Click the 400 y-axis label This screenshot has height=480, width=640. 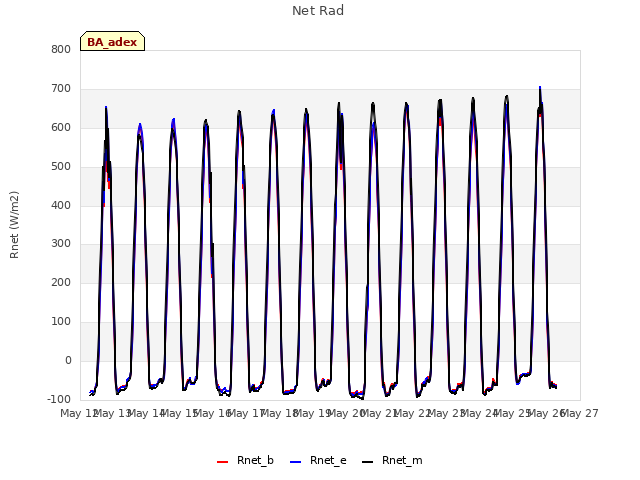point(61,205)
